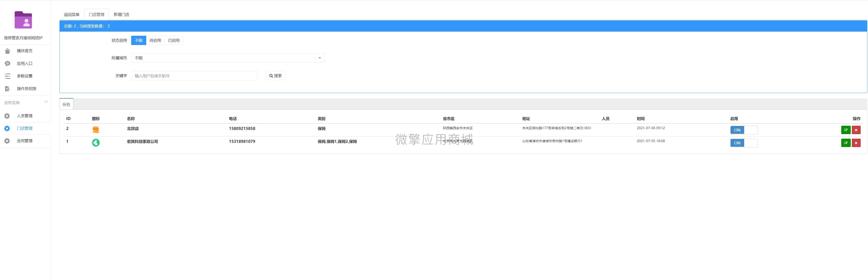Select the 不限 status filter
Viewport: 868px width, 279px height.
[139, 40]
